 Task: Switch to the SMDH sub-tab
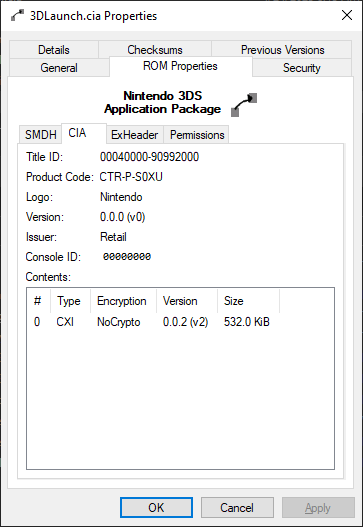[x=41, y=134]
